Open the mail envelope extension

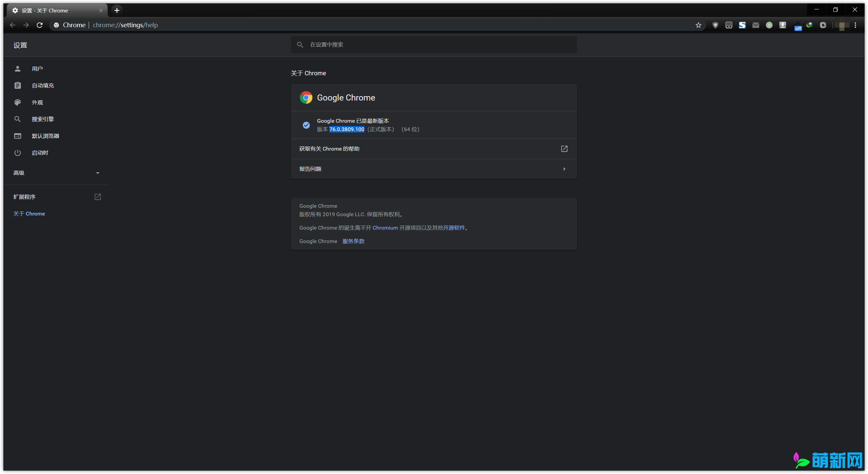point(755,25)
